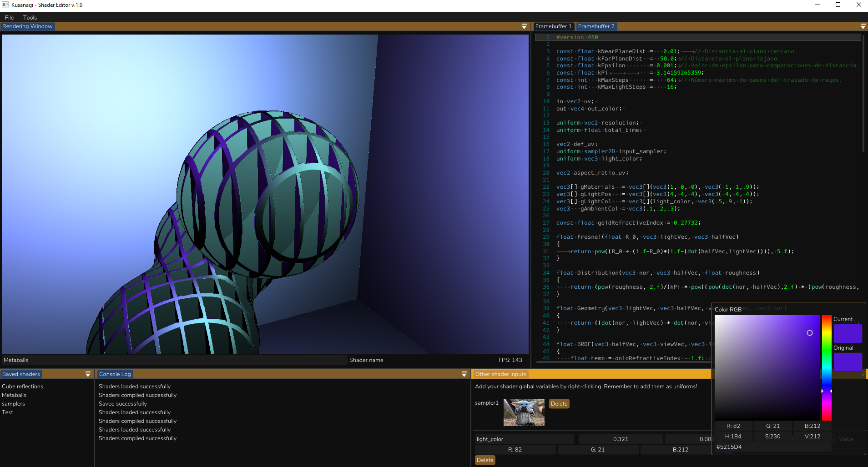Open Rendering Window panel dropdown arrow
868x467 pixels.
tap(524, 26)
